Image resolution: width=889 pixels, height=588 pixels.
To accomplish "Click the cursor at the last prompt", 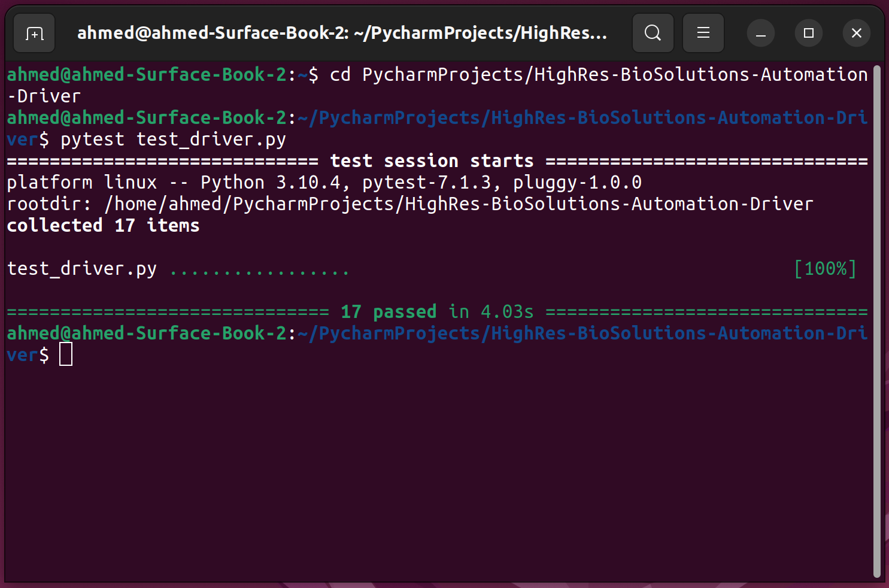I will click(x=66, y=354).
